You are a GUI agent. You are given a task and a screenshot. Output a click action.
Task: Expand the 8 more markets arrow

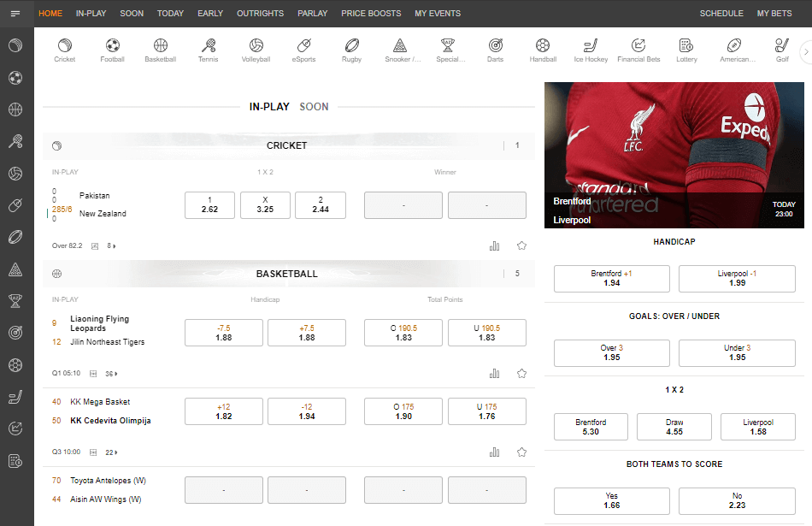111,246
